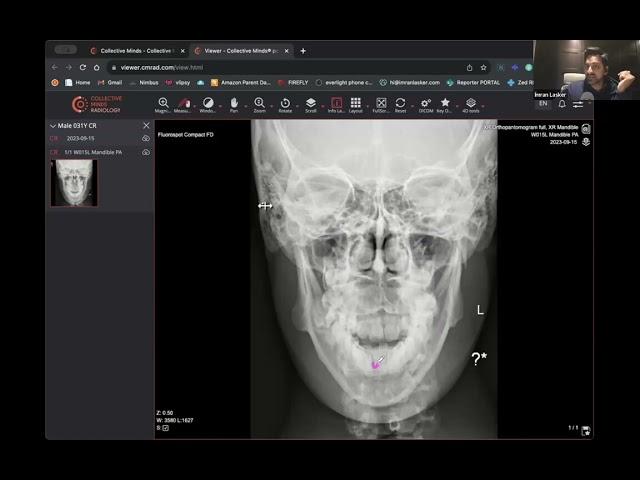Click the pink annotation marker on mandible
The image size is (640, 480).
pos(376,365)
